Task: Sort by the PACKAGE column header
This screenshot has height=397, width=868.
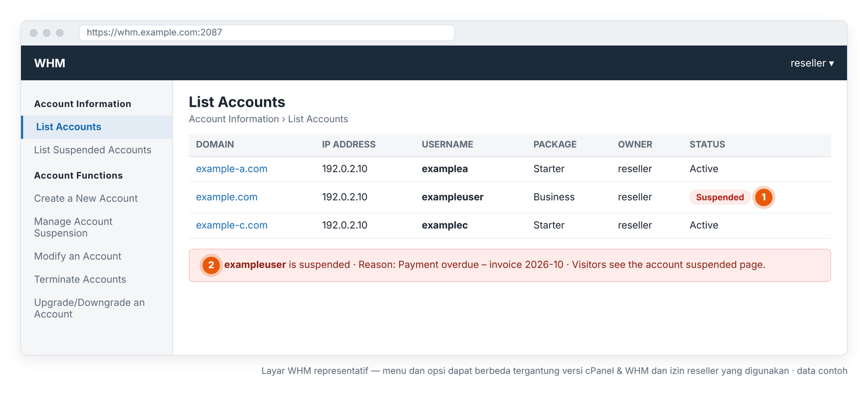Action: [555, 144]
